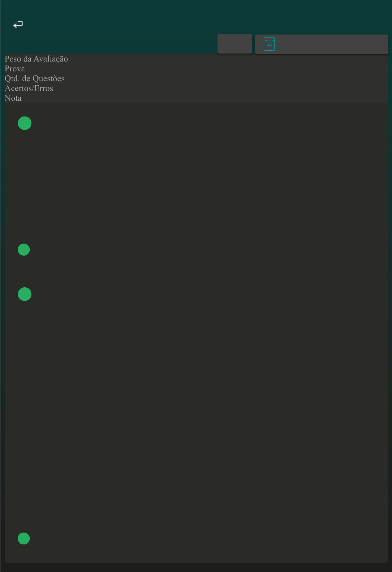Select the large green circle in first card

(x=25, y=123)
